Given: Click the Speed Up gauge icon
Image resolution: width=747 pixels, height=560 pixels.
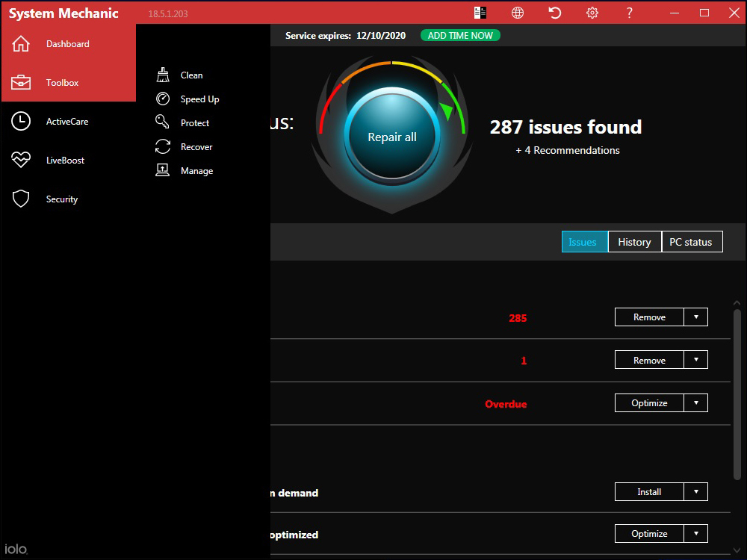Looking at the screenshot, I should 163,99.
